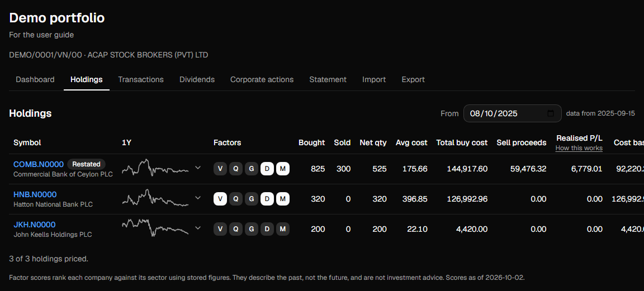Click the Avg cost column header
The image size is (644, 291).
411,143
